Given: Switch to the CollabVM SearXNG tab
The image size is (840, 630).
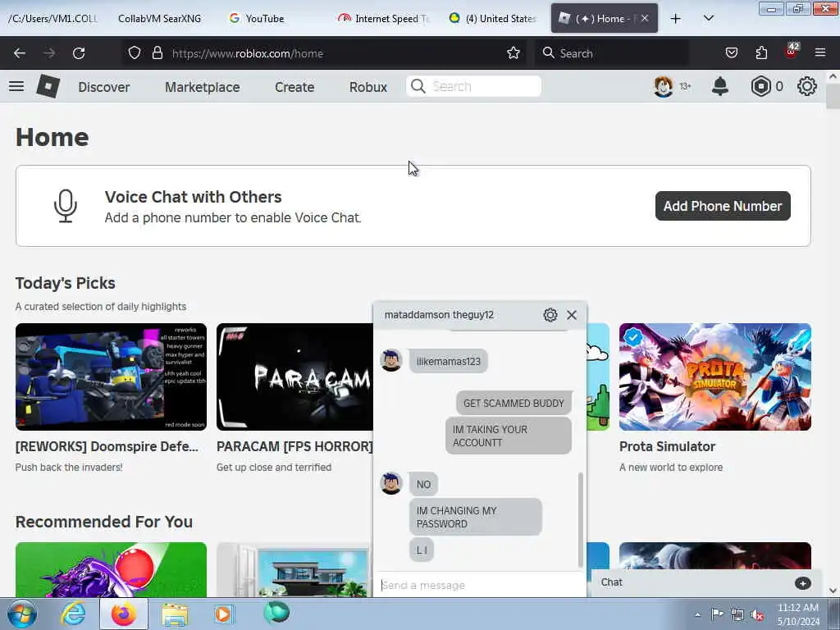Looking at the screenshot, I should point(160,18).
